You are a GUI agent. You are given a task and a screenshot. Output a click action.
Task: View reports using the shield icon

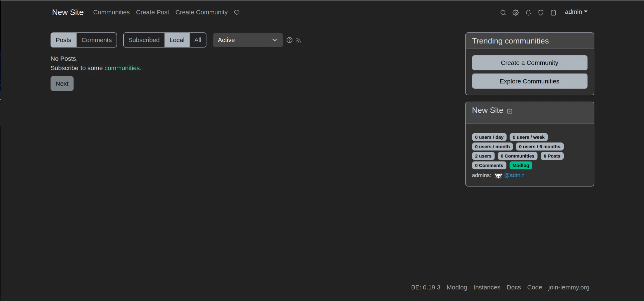pos(541,13)
